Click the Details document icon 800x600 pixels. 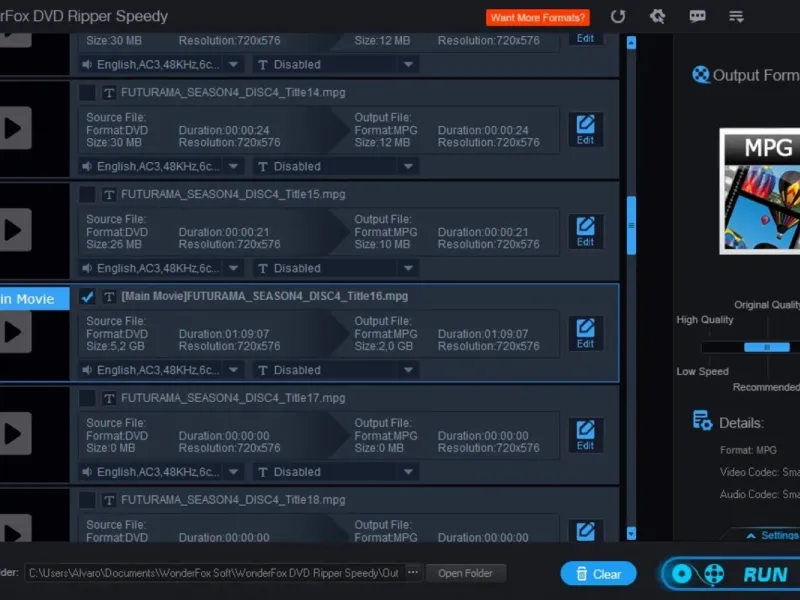[702, 421]
